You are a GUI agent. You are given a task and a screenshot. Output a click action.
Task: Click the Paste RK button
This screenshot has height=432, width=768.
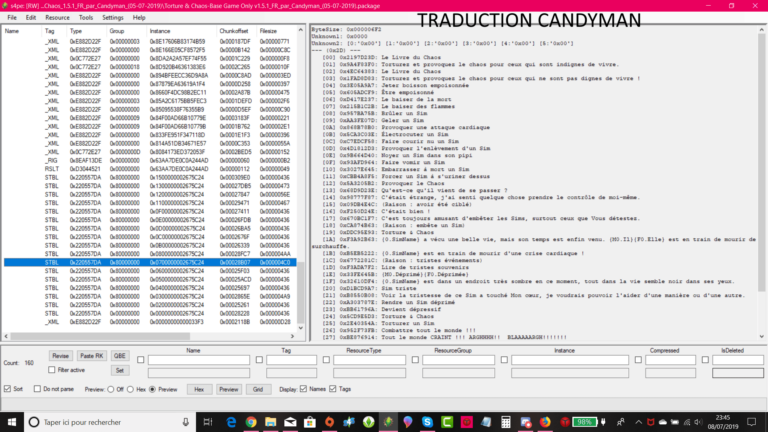point(91,356)
